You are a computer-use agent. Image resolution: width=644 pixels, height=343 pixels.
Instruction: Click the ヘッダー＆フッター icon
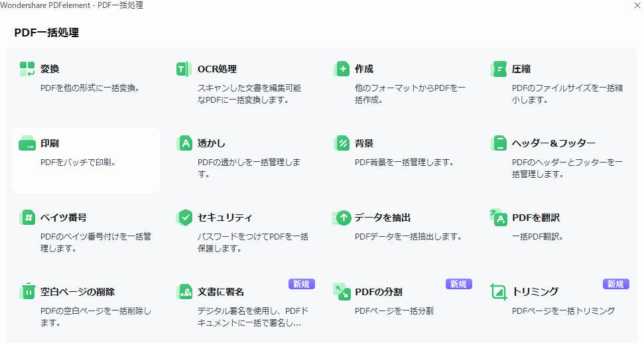[499, 143]
